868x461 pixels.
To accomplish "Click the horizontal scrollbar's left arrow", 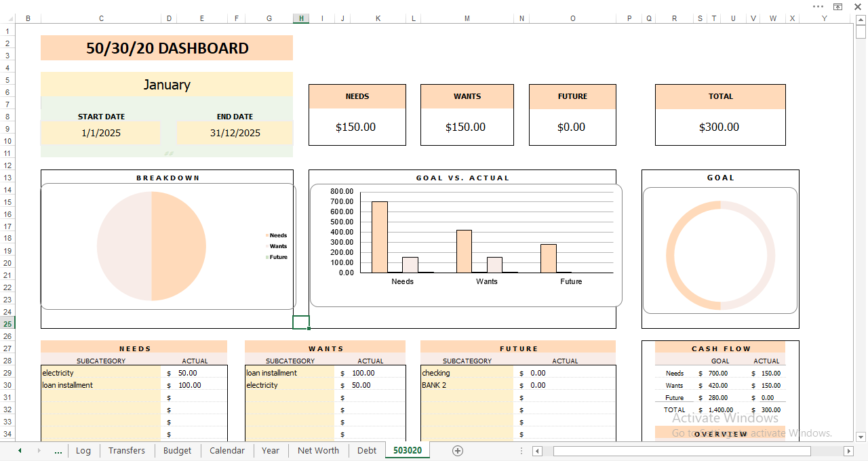I will tap(538, 450).
